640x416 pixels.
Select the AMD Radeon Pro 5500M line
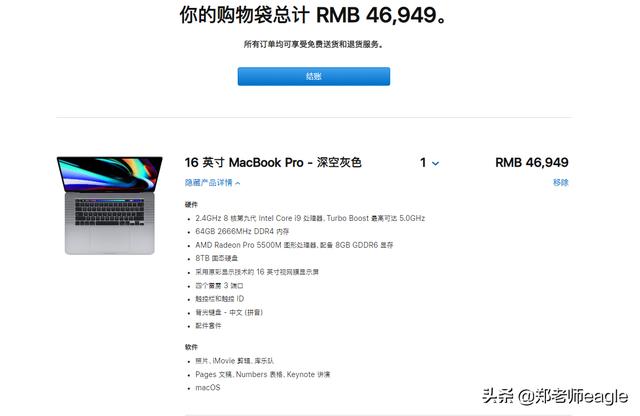294,245
